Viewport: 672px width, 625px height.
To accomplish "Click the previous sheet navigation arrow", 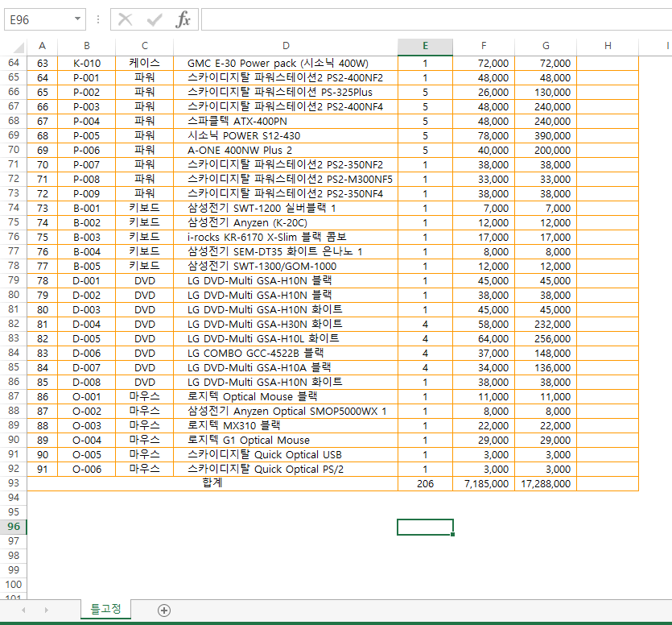I will click(23, 610).
